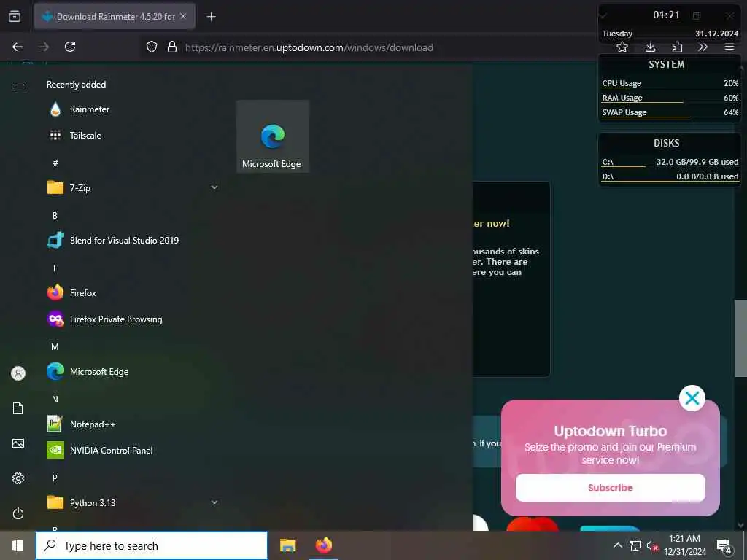Open Pictures from the Start sidebar
The width and height of the screenshot is (747, 560).
(18, 444)
